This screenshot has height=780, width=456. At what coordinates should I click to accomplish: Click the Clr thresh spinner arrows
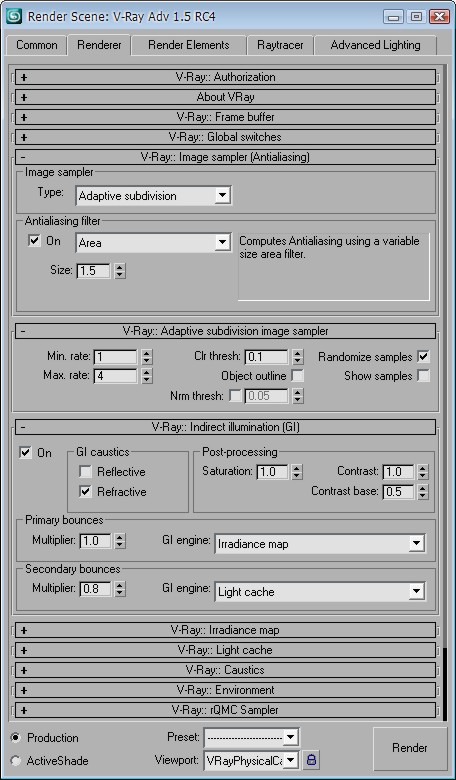tap(297, 357)
